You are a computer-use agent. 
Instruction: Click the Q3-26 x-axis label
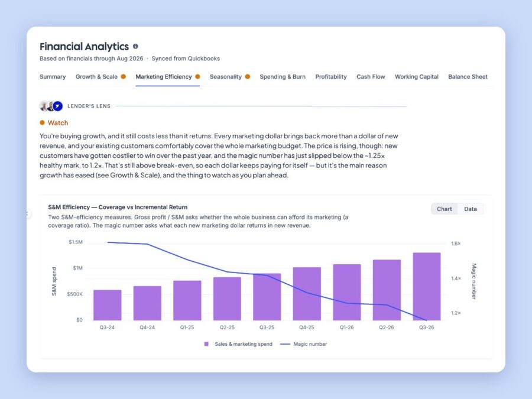coord(426,327)
